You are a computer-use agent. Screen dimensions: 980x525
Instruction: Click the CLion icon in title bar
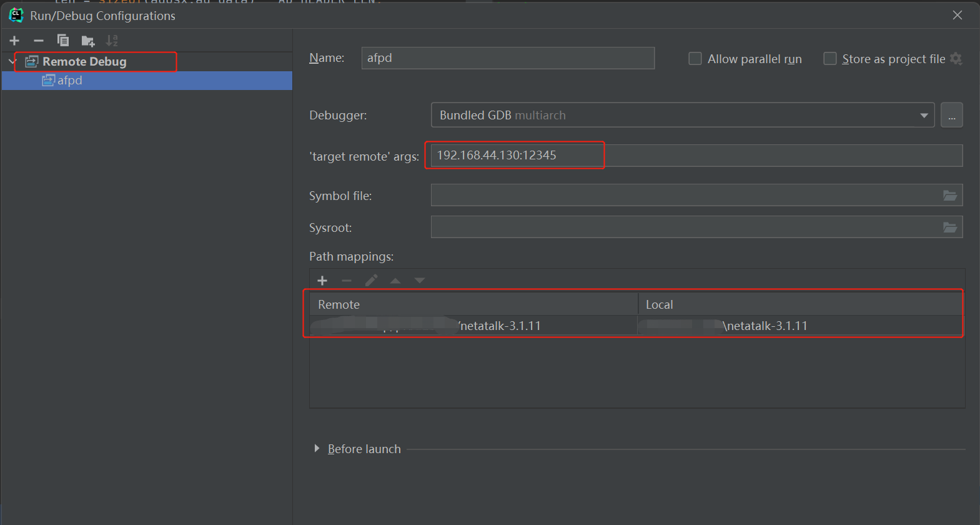click(x=16, y=15)
